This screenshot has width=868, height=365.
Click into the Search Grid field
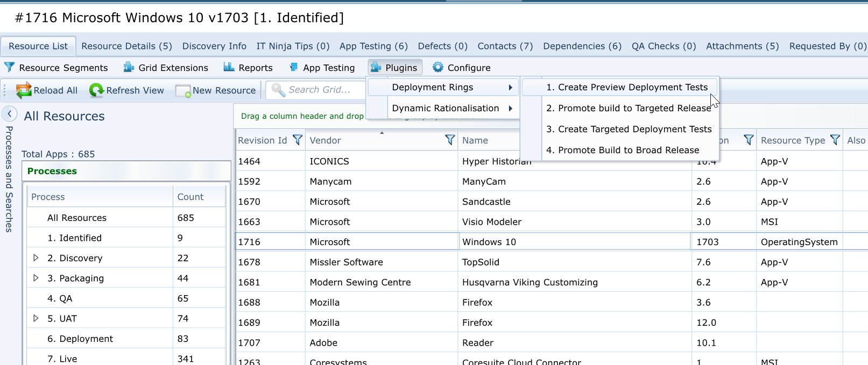(x=320, y=90)
